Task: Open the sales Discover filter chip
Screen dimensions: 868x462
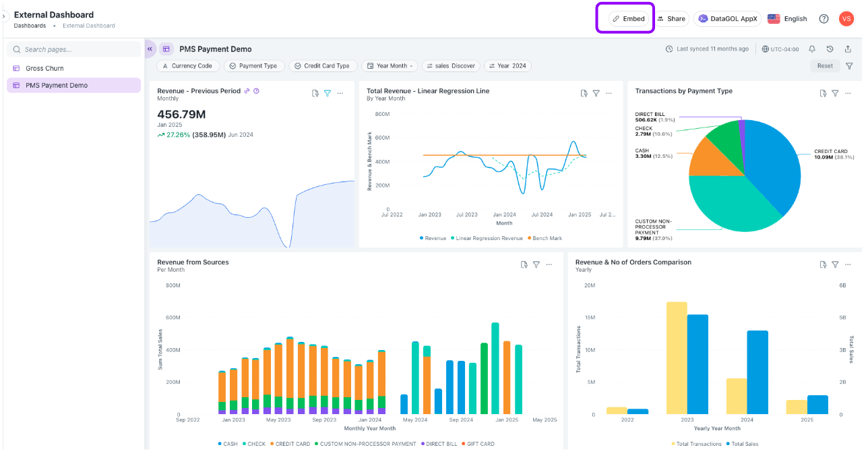Action: pos(451,66)
